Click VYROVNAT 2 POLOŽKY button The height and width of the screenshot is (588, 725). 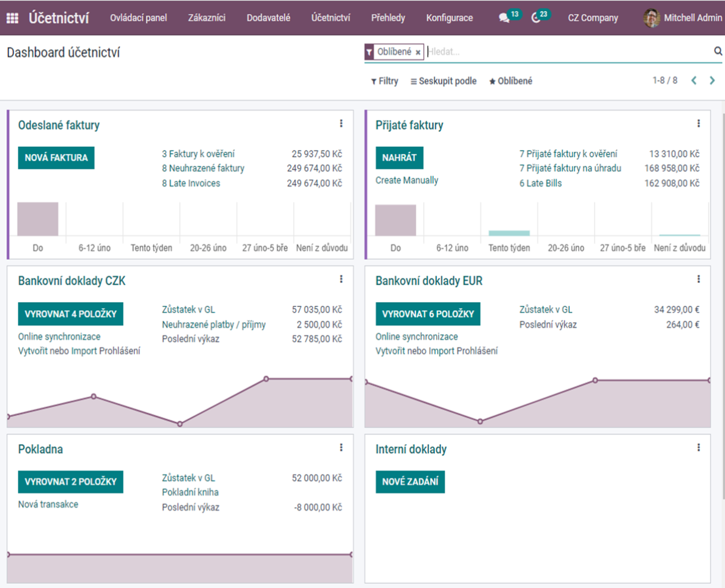pyautogui.click(x=71, y=482)
